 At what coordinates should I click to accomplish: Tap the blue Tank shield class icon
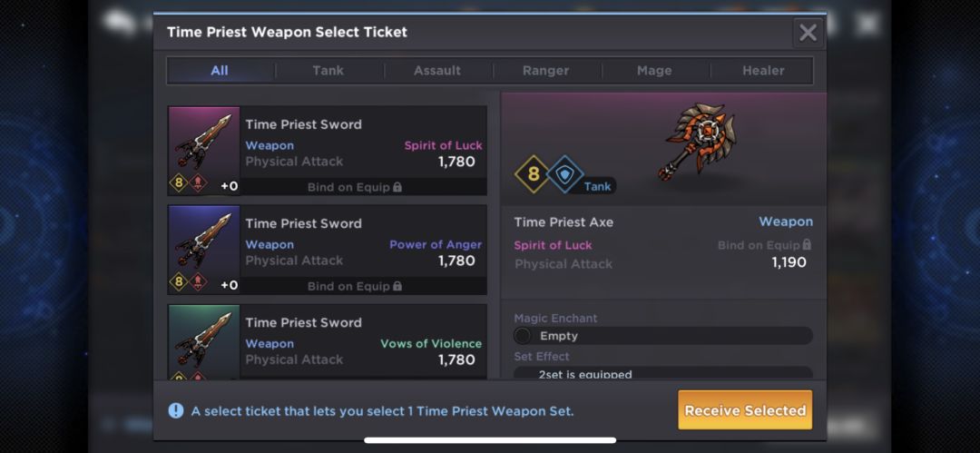click(565, 174)
